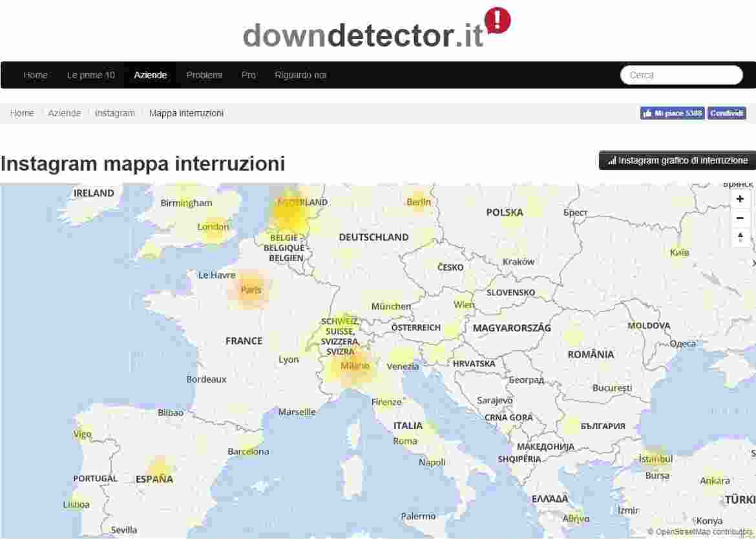756x539 pixels.
Task: Click the Firenze label on map
Action: click(386, 402)
